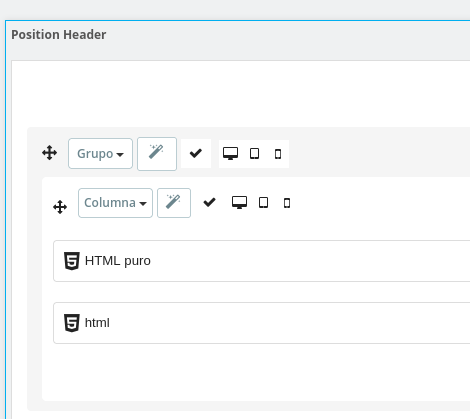Toggle the Grupo enabled checkmark
Screen dimensions: 470x419
196,153
